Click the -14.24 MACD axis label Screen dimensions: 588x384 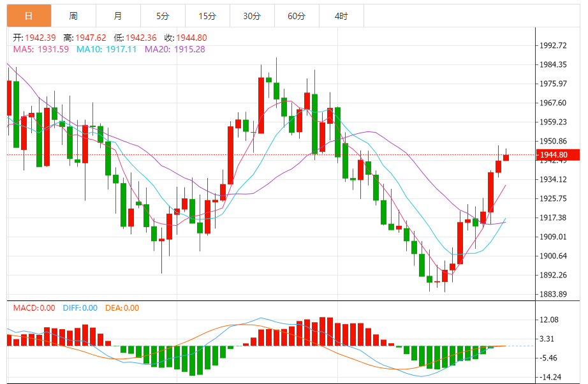tap(550, 377)
